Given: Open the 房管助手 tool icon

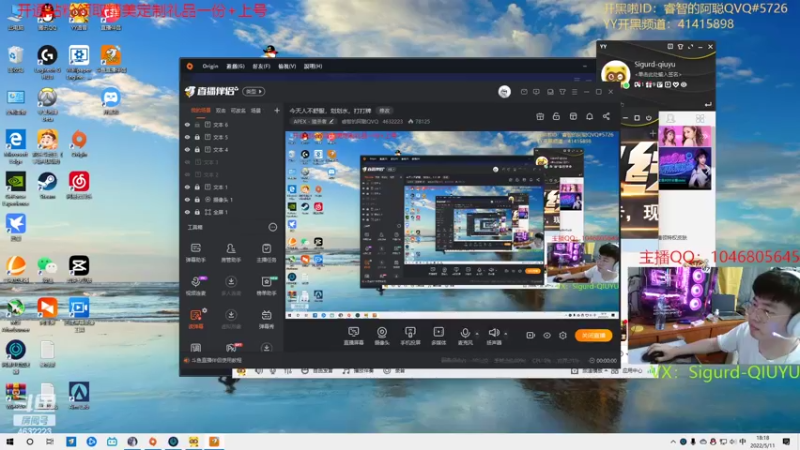Looking at the screenshot, I should pyautogui.click(x=231, y=253).
